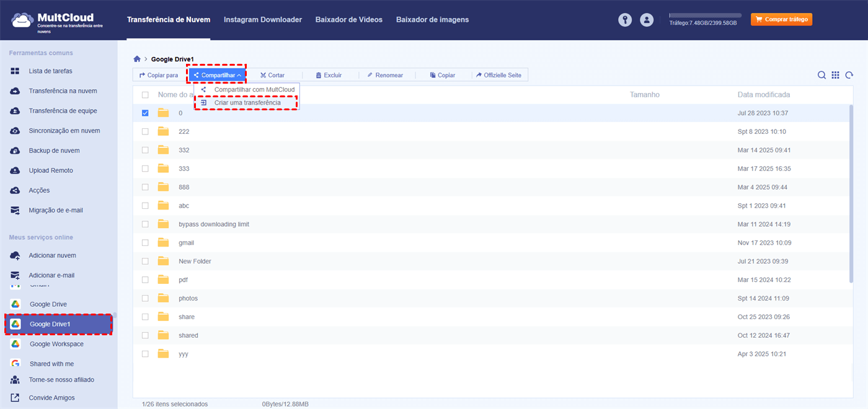The image size is (868, 409).
Task: Click the Copiar para toolbar button
Action: [159, 75]
